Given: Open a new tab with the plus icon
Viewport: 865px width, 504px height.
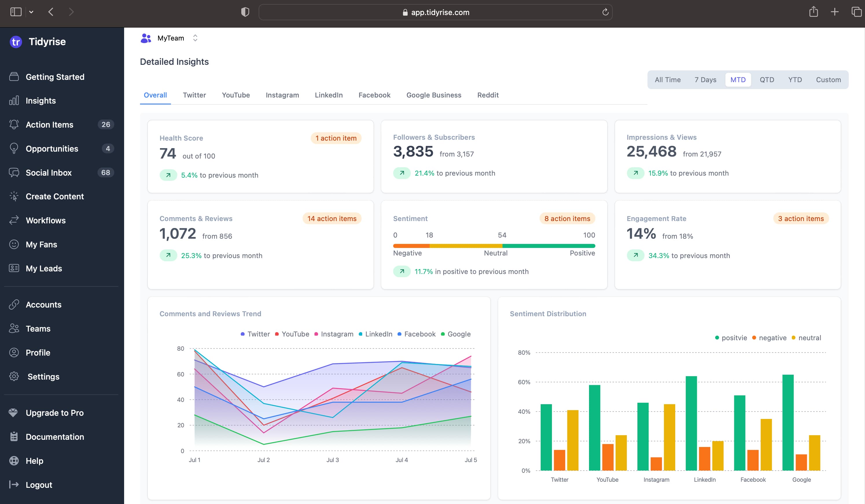Looking at the screenshot, I should [x=835, y=12].
